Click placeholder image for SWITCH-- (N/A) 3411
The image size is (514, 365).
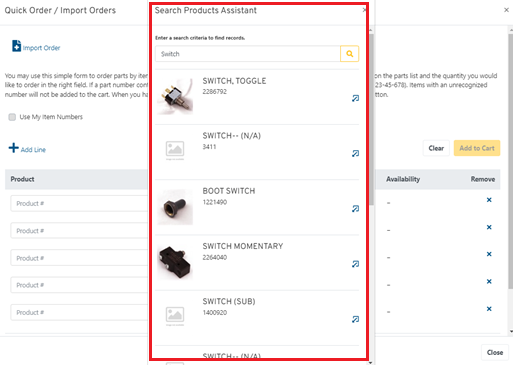(x=175, y=150)
